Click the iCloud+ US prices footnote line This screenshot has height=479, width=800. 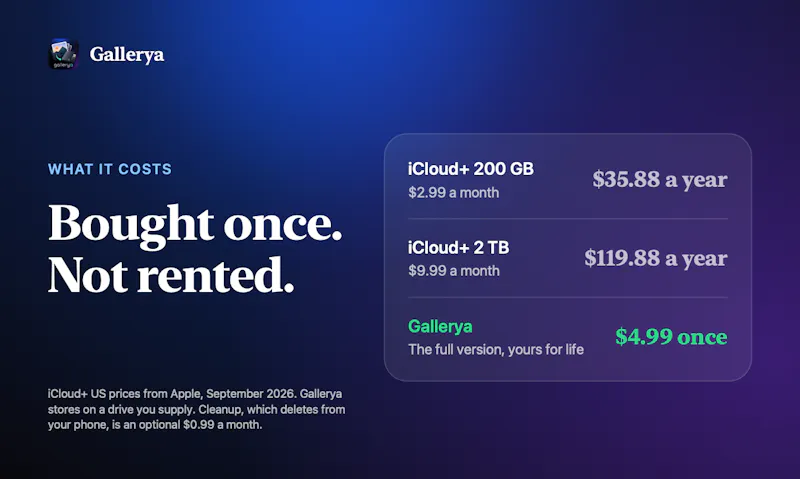195,394
